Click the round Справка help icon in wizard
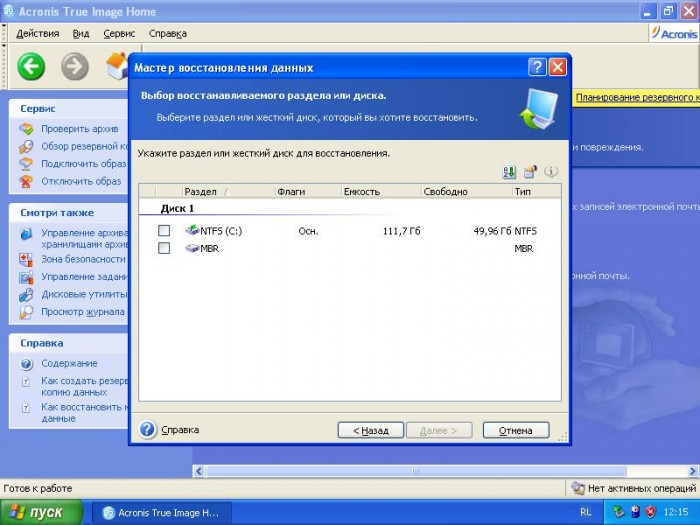Image resolution: width=700 pixels, height=525 pixels. coord(147,430)
